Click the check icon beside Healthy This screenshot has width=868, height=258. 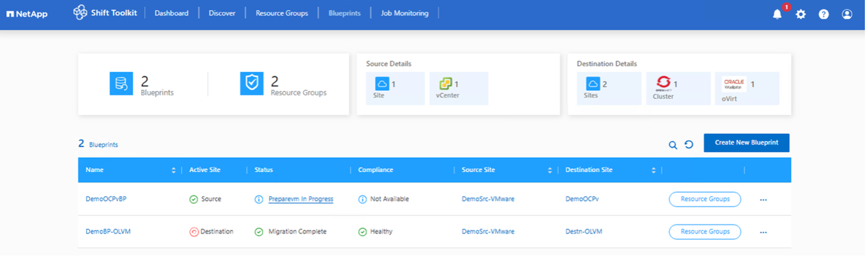[x=364, y=232]
